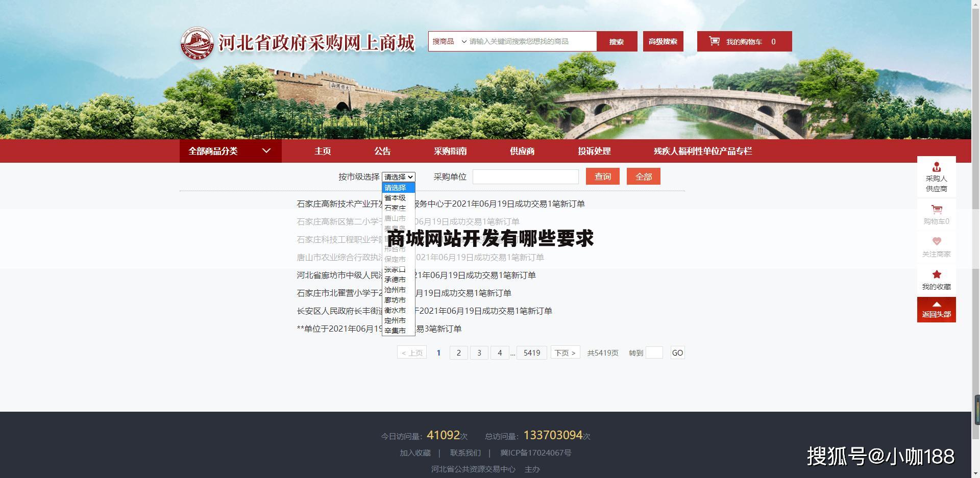Viewport: 980px width, 478px height.
Task: Open 残疾人福利性单位产品专栏 nav item
Action: [x=703, y=151]
